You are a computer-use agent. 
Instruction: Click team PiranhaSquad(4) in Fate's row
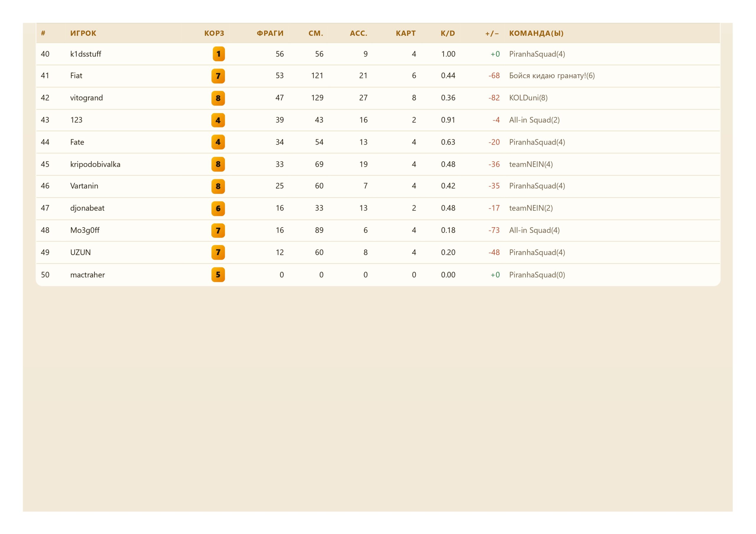(x=537, y=142)
